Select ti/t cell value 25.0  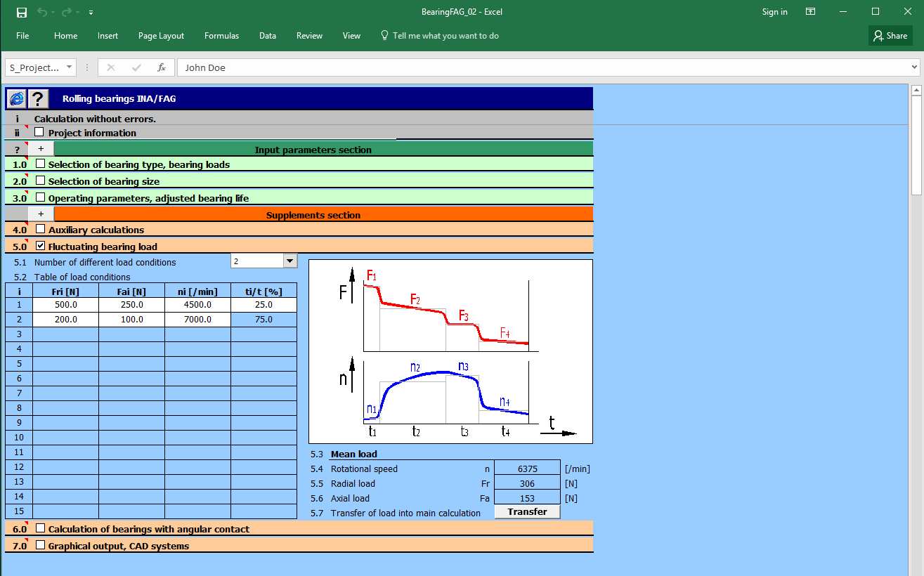[x=263, y=305]
